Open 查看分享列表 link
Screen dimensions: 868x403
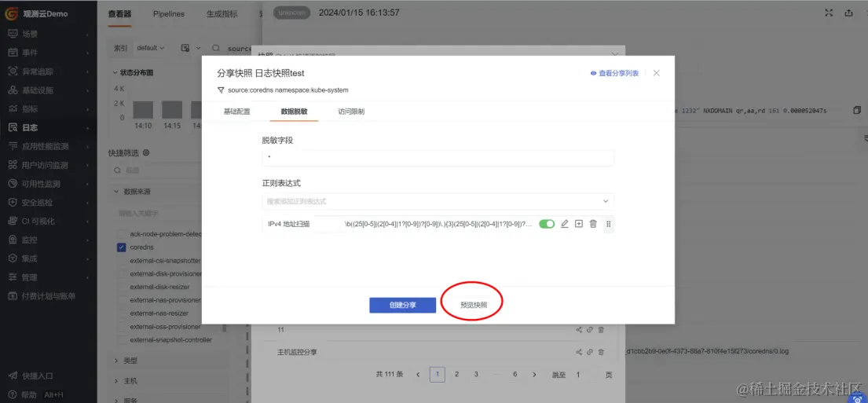pyautogui.click(x=614, y=73)
